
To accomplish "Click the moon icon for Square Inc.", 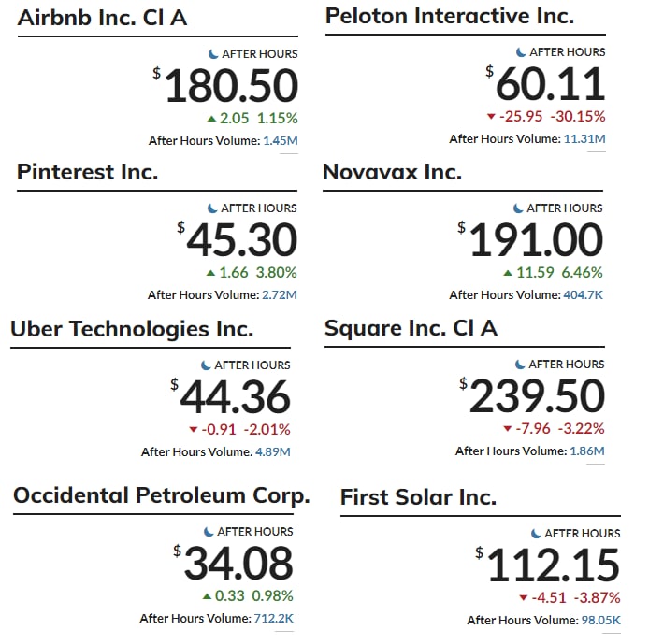I will (x=520, y=365).
